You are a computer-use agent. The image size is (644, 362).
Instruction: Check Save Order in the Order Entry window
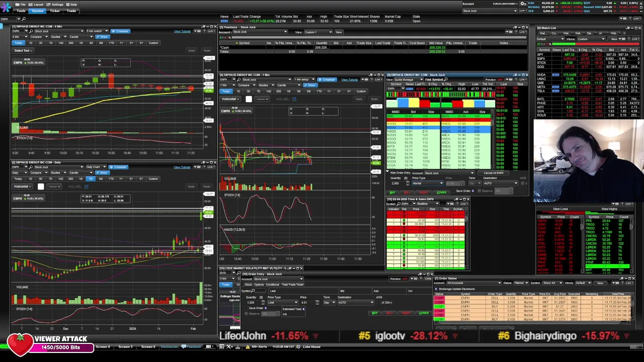pos(247,308)
